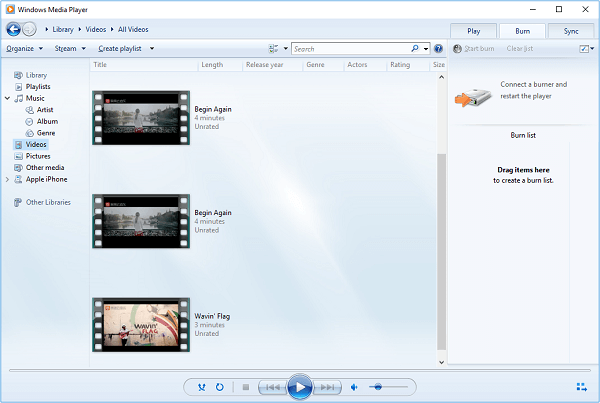Viewport: 600px width, 403px height.
Task: Click the Music note icon in the sidebar
Action: coord(18,98)
